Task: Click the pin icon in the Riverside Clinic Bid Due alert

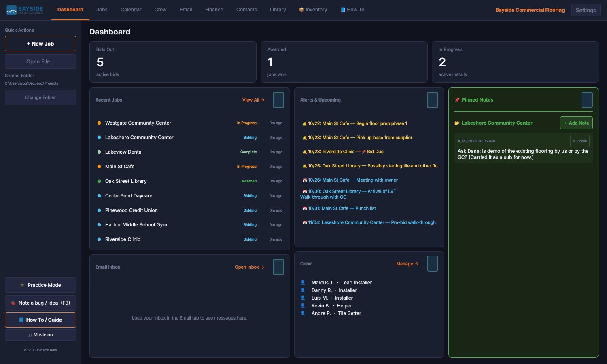Action: coord(363,152)
